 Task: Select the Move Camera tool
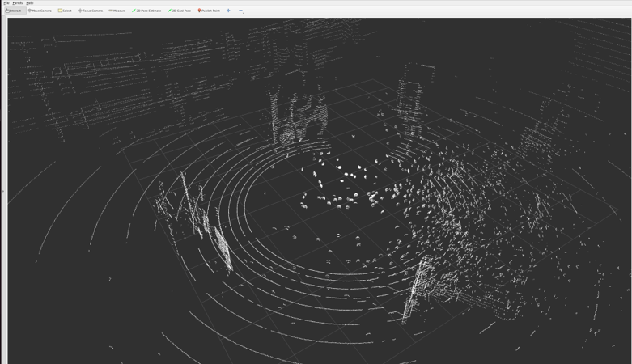pos(40,11)
